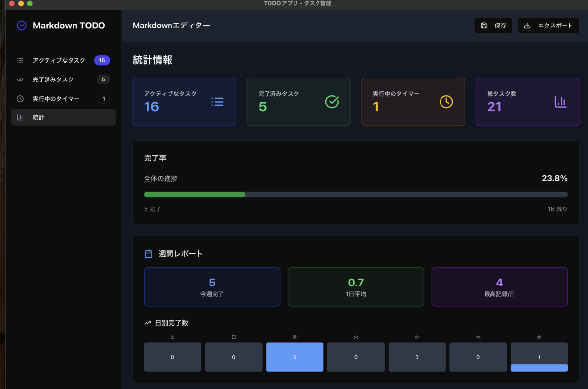Click the 水 day bar
Image resolution: width=588 pixels, height=389 pixels.
417,357
